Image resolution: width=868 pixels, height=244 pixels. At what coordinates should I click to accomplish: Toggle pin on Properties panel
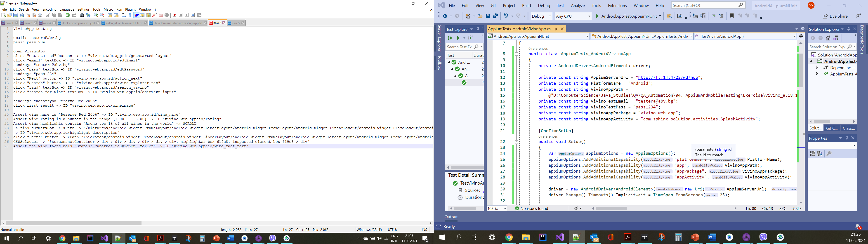coord(847,138)
